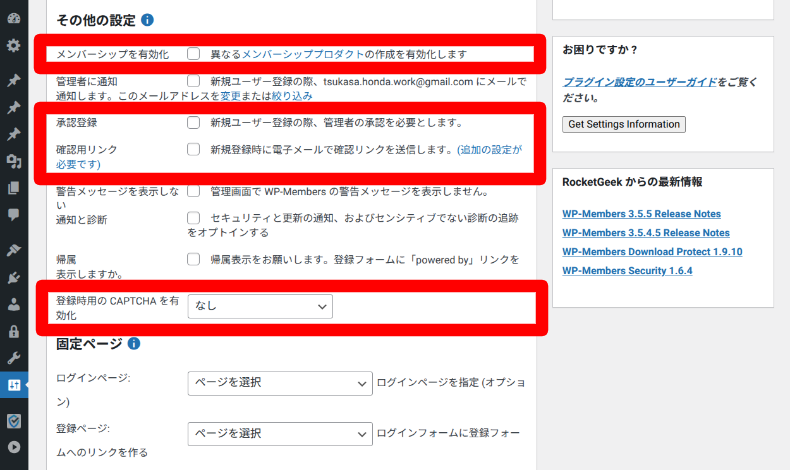Image resolution: width=790 pixels, height=470 pixels.
Task: Click the 登録時用の CAPTCHA を有効化 label
Action: (117, 308)
